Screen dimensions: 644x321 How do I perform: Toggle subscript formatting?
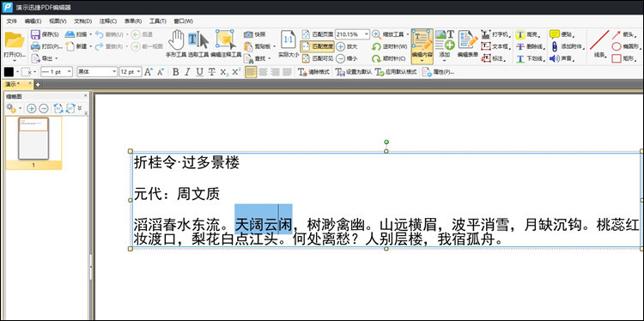click(x=224, y=72)
